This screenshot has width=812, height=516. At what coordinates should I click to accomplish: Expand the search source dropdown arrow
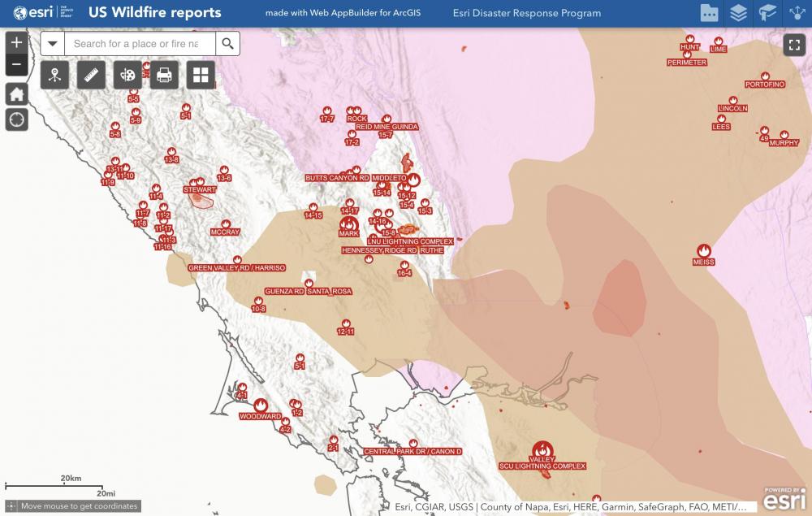(x=53, y=44)
